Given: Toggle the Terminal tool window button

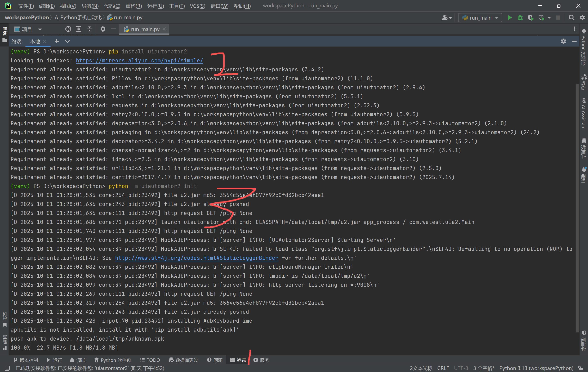Looking at the screenshot, I should click(x=238, y=360).
